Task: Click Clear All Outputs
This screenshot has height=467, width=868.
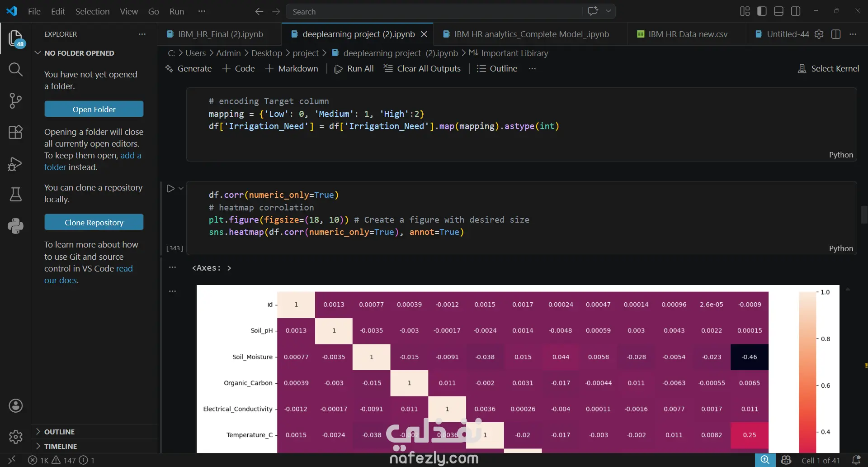Action: [x=422, y=69]
